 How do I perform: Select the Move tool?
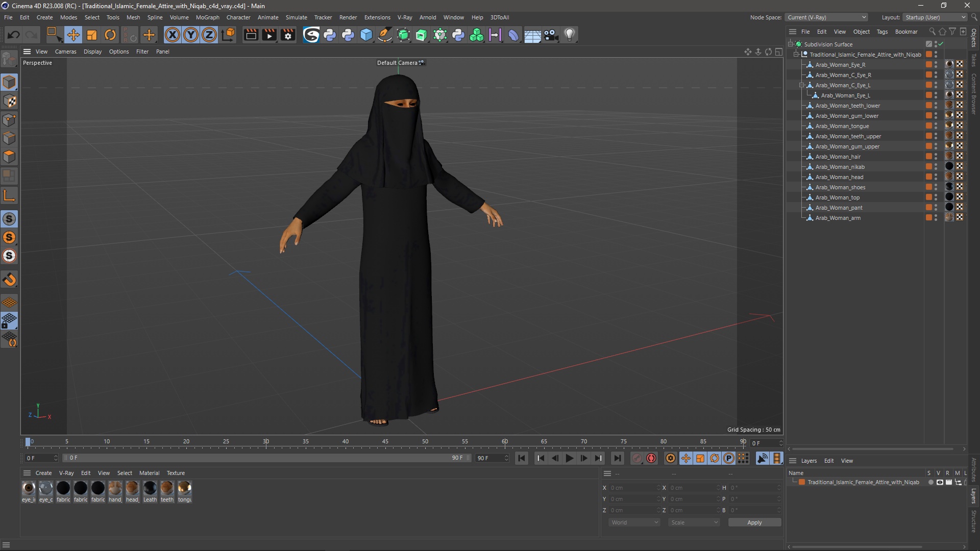(x=73, y=35)
